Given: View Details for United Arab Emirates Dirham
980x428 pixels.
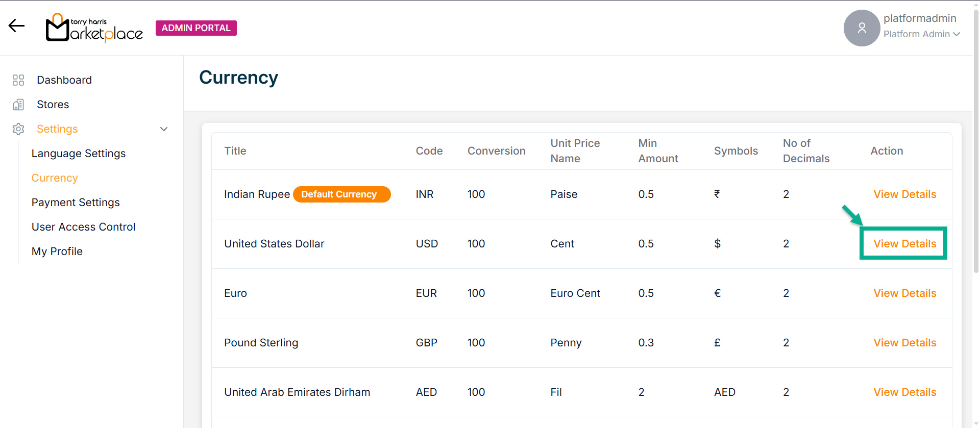Looking at the screenshot, I should coord(904,392).
